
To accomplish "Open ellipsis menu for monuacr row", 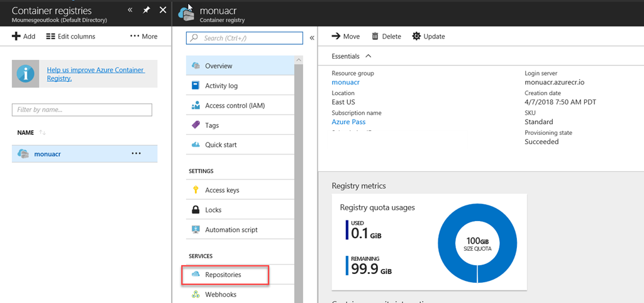I will click(136, 153).
